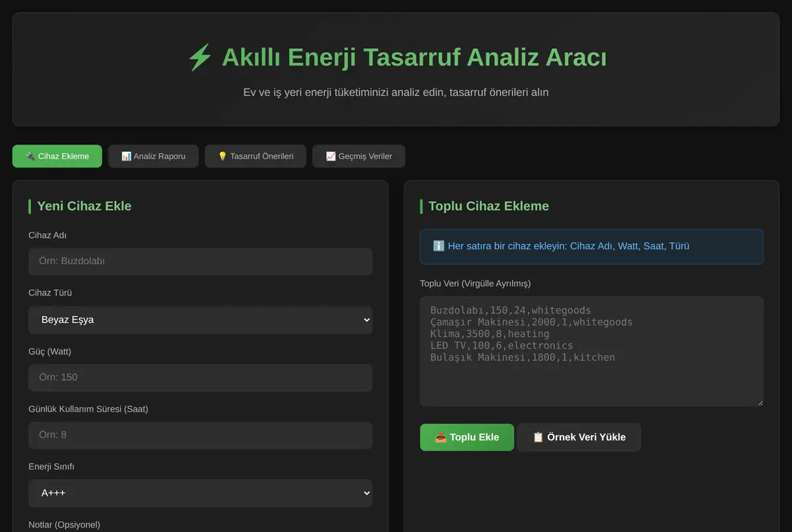The image size is (792, 532).
Task: Click the "Yeni Cihaz Ekle" heading
Action: [x=84, y=206]
